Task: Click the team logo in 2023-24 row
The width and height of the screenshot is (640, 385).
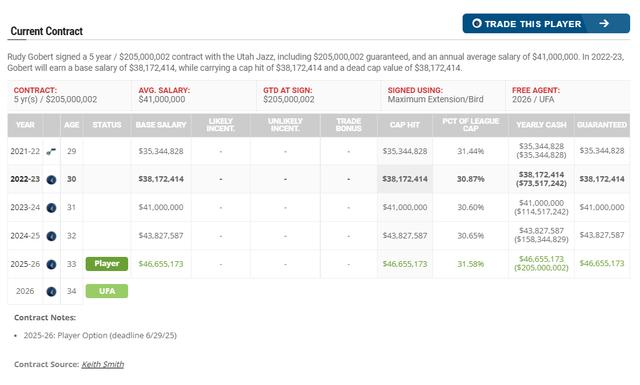Action: click(x=51, y=208)
